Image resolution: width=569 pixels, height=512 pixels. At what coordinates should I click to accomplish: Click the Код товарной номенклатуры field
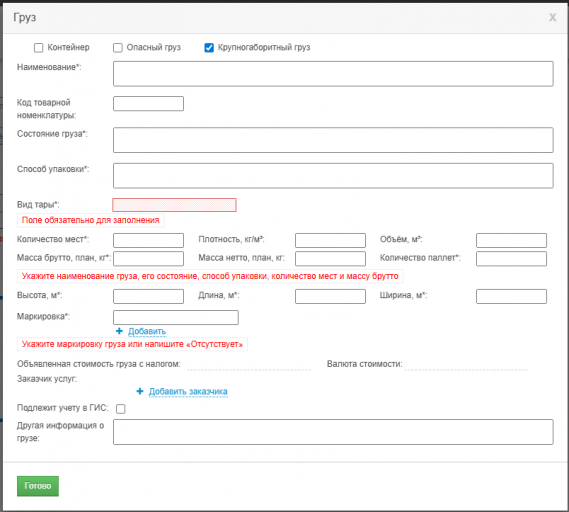(148, 103)
